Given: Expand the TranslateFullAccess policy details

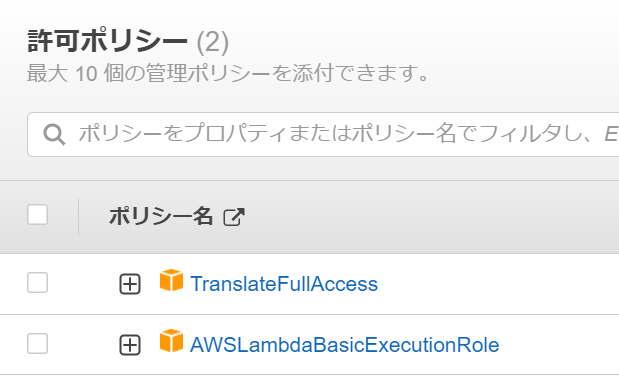Looking at the screenshot, I should point(130,284).
